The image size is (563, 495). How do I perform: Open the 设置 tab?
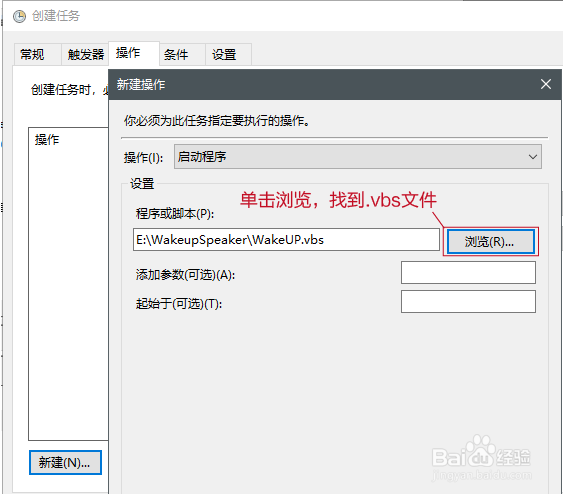228,55
